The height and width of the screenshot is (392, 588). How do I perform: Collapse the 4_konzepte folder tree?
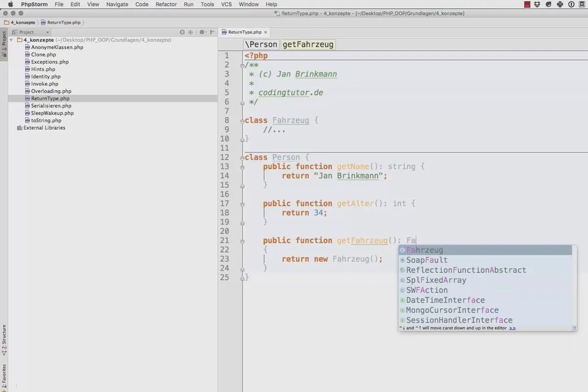(12, 40)
